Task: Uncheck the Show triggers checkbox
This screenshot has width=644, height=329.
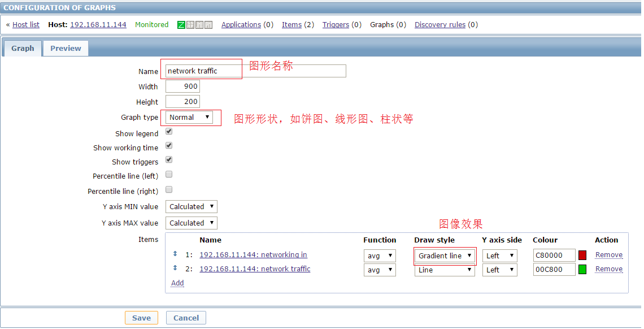Action: click(x=169, y=159)
